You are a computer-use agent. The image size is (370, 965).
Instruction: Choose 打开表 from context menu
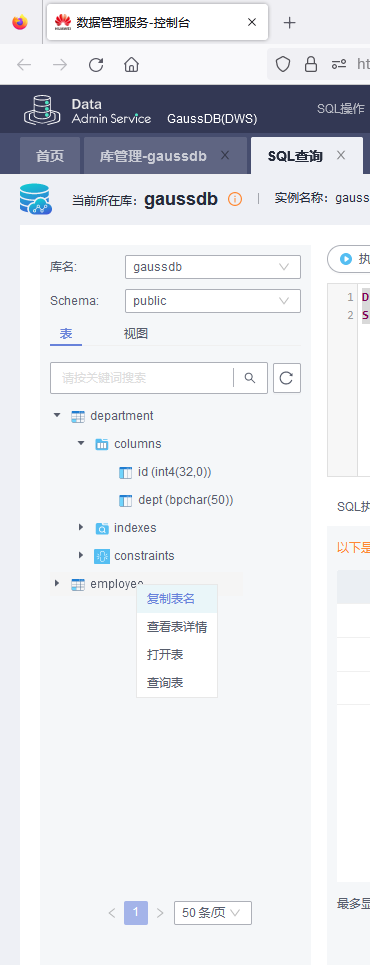(177, 655)
